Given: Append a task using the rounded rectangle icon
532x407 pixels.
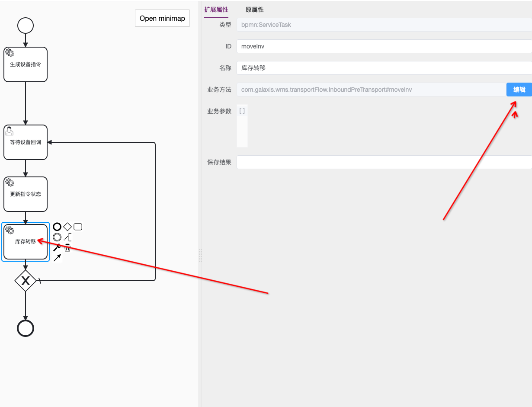Looking at the screenshot, I should pyautogui.click(x=78, y=227).
